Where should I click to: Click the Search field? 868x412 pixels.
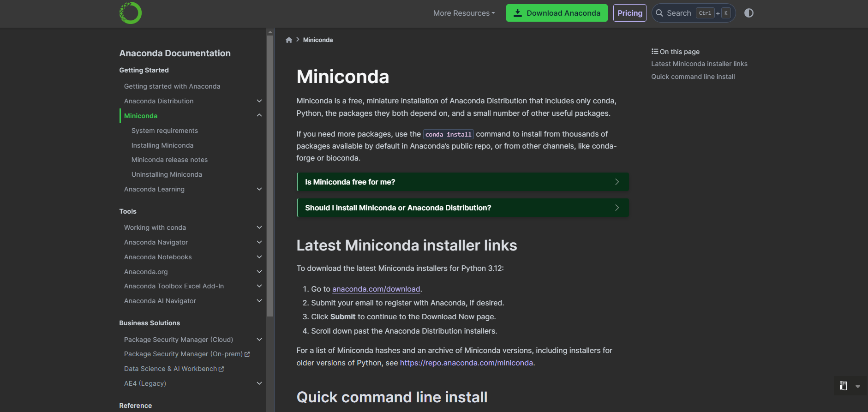tap(693, 13)
